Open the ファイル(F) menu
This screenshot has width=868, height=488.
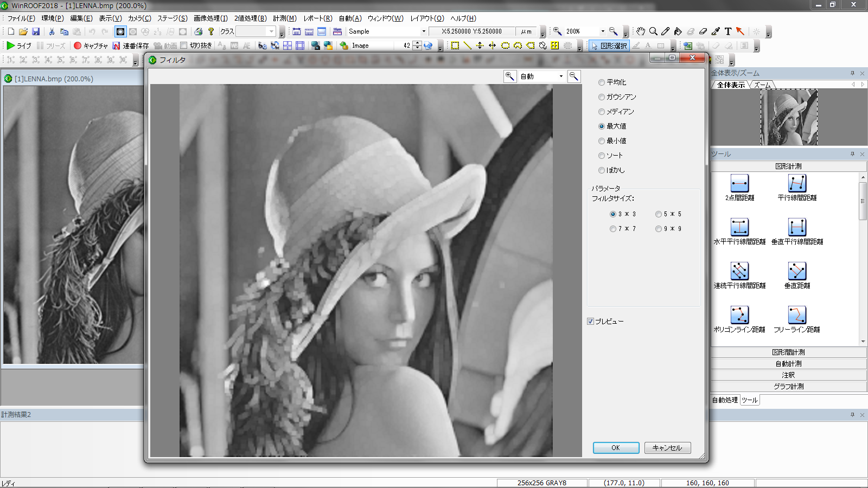click(21, 18)
